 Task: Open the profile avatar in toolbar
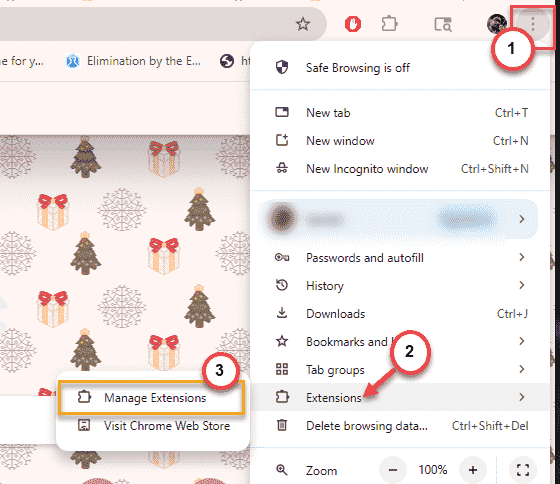(x=496, y=24)
